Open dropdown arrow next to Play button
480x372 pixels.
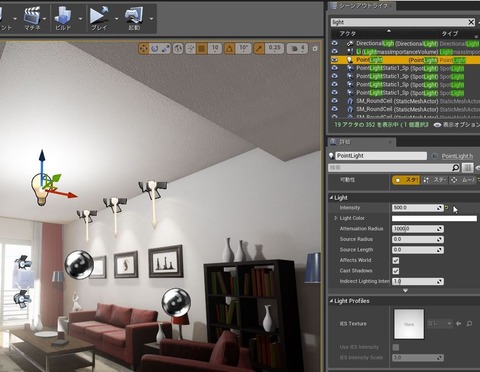point(116,19)
